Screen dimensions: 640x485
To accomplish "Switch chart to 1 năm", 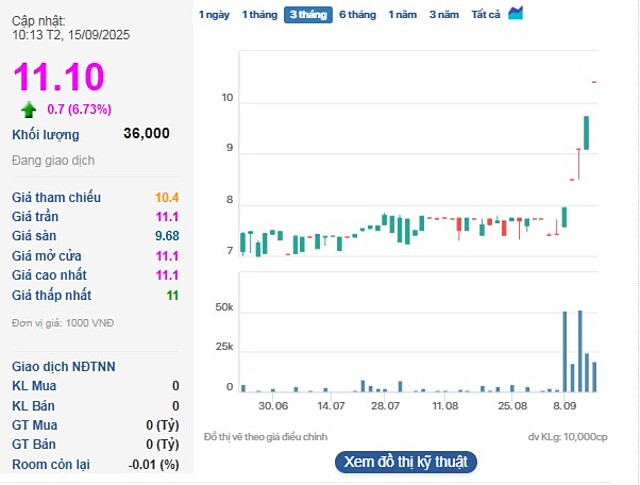I will coord(403,15).
